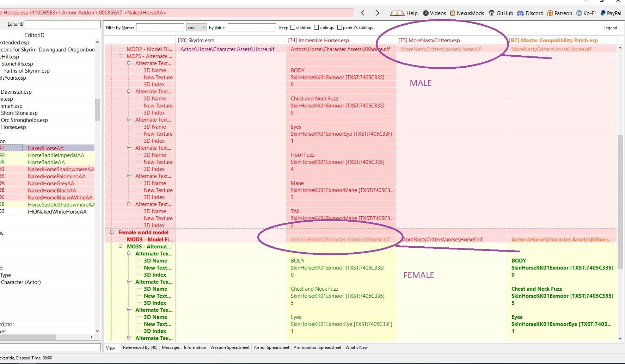
Task: Focus the Editor ID search field
Action: [62, 24]
